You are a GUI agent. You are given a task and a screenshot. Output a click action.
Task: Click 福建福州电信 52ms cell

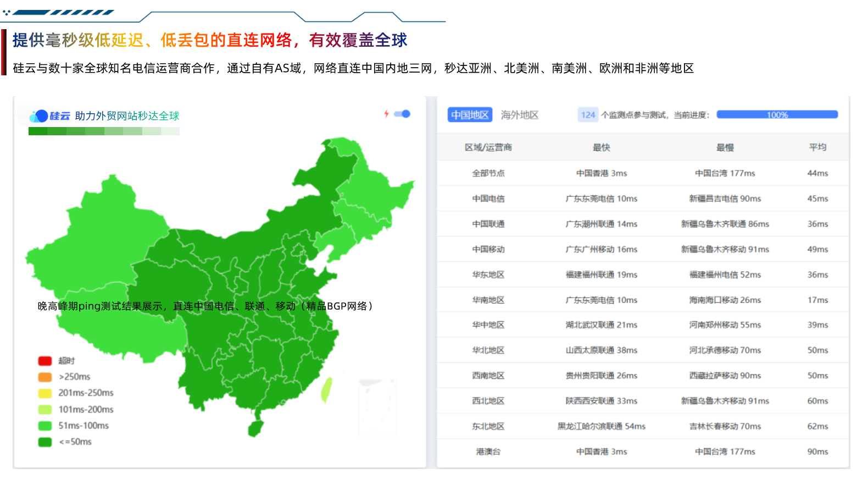pos(725,274)
